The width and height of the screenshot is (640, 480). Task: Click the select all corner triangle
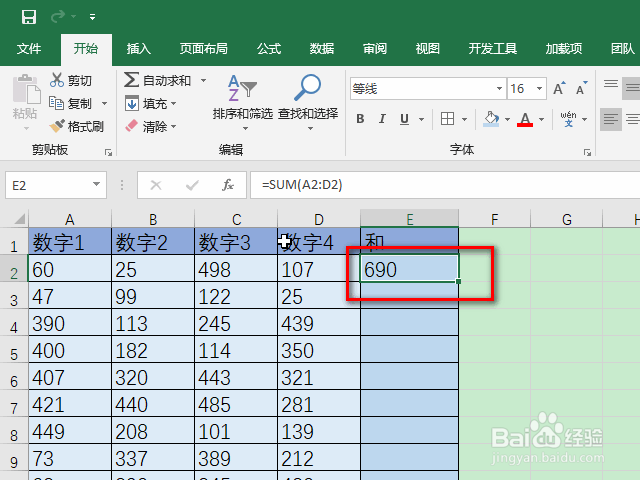(x=19, y=219)
